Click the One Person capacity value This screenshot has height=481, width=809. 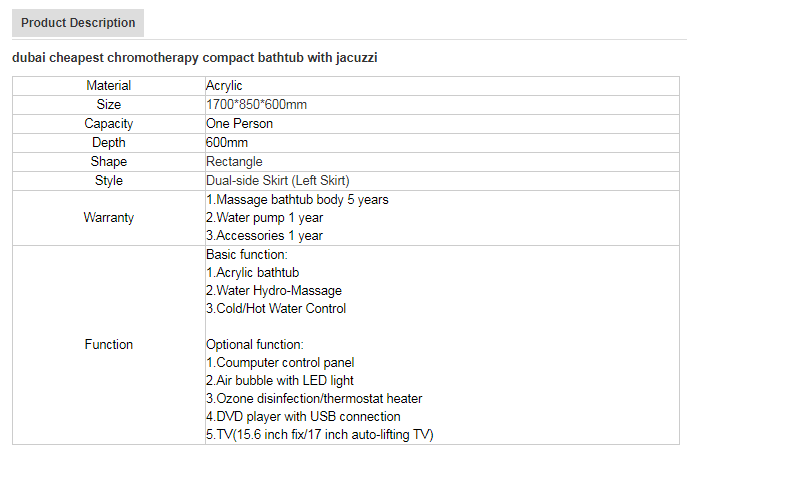(239, 124)
